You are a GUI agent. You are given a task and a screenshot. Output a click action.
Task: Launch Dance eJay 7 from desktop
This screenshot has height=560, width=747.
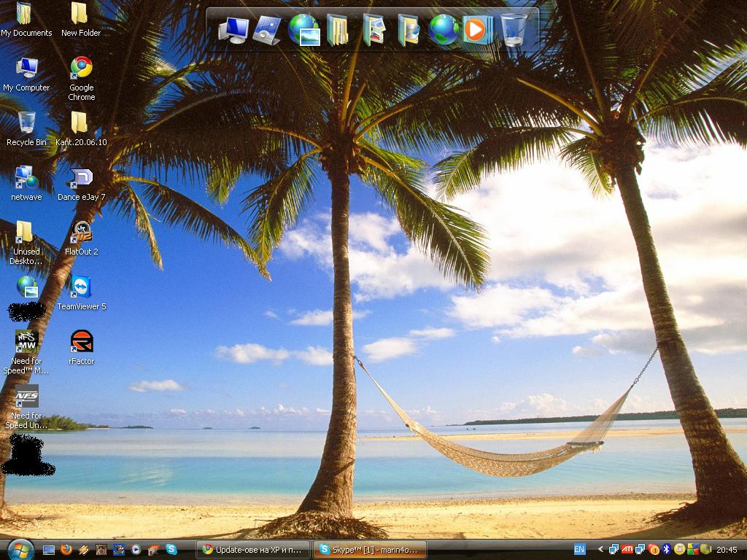click(81, 178)
